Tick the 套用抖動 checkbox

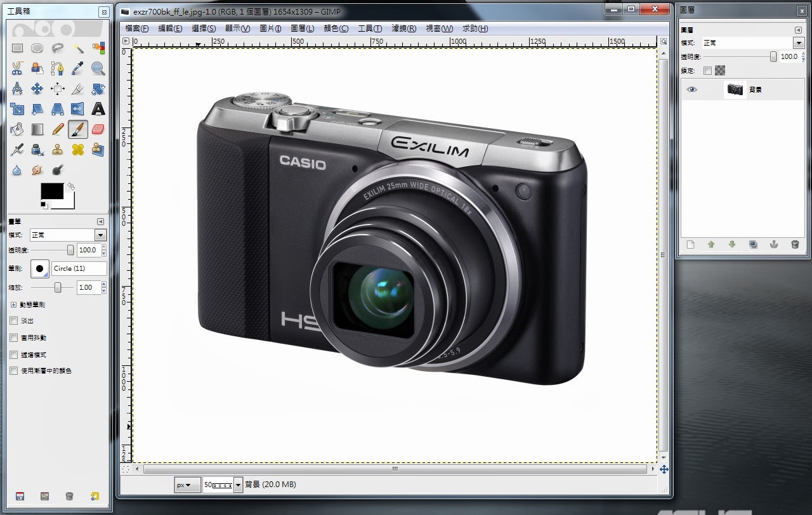(14, 338)
